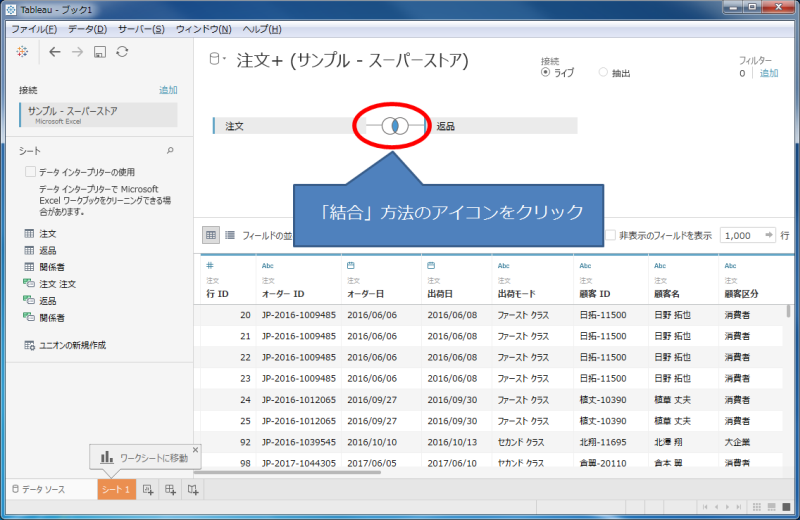This screenshot has height=520, width=800.
Task: Add a new story icon
Action: point(193,490)
